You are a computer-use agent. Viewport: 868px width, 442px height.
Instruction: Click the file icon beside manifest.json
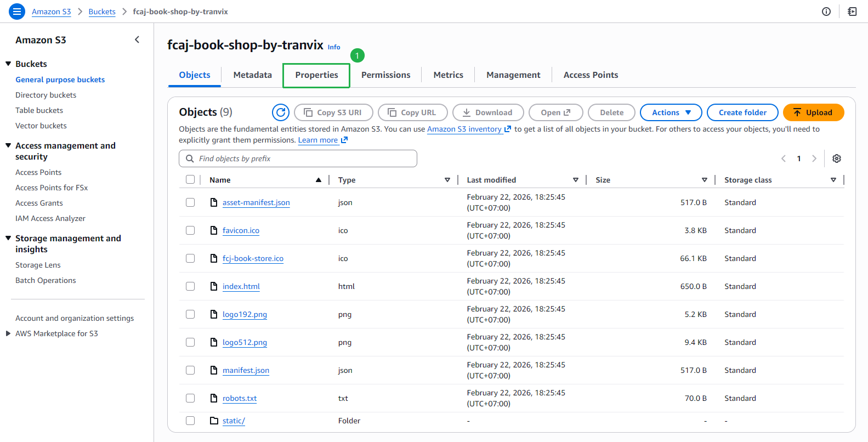coord(214,370)
